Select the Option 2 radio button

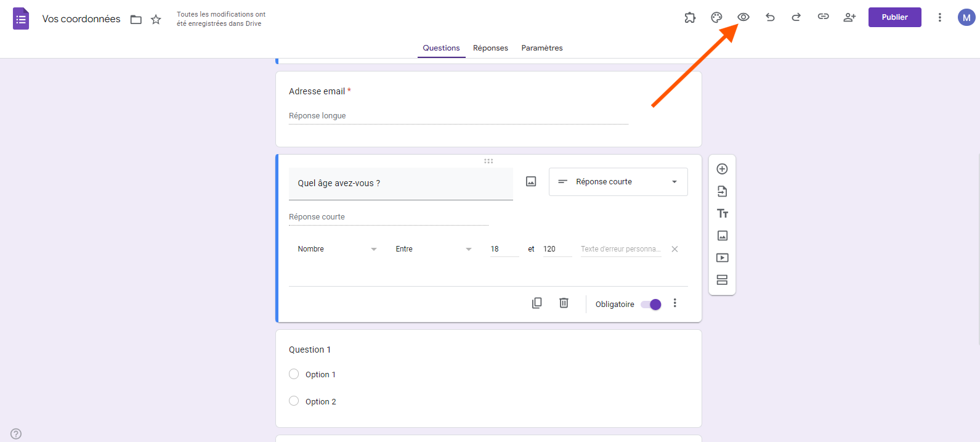(x=294, y=401)
